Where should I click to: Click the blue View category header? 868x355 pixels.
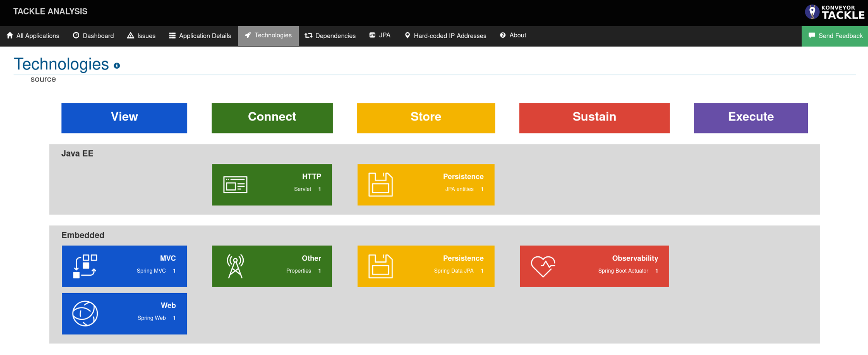pos(124,118)
